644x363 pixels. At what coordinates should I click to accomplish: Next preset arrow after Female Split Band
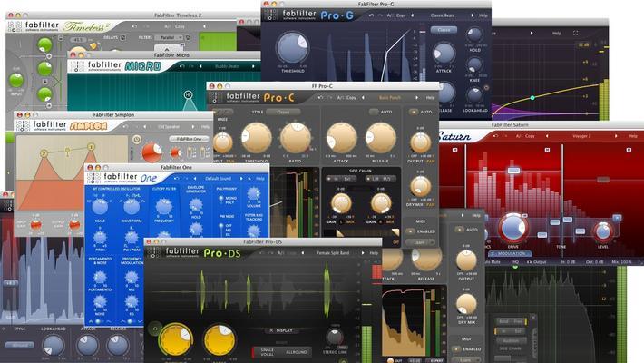(363, 253)
